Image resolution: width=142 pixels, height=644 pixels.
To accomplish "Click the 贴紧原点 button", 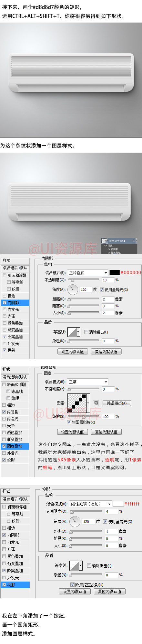I will (x=116, y=403).
